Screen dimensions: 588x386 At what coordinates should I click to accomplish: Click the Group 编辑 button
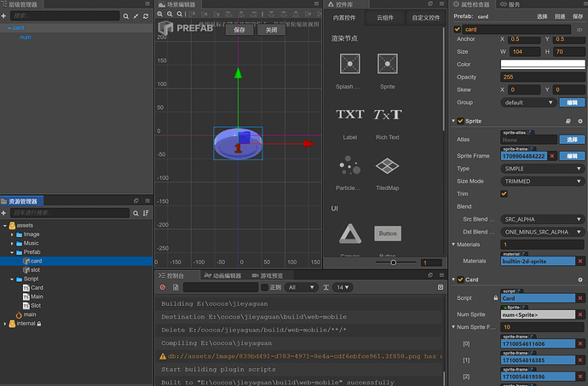pos(572,102)
